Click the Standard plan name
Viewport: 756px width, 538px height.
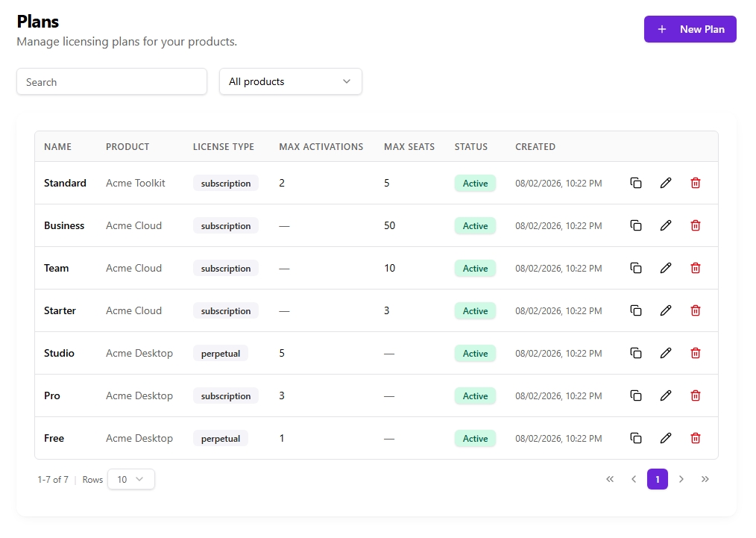point(65,183)
